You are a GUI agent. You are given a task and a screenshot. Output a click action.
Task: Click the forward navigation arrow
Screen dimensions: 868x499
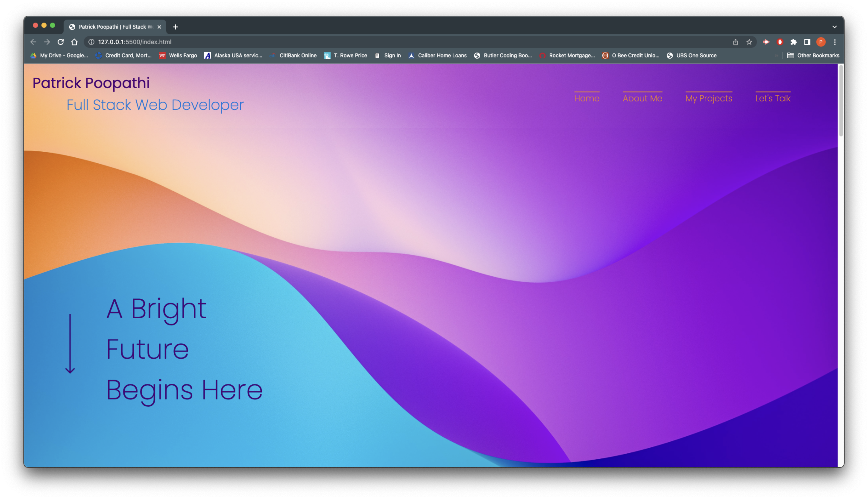pos(47,42)
